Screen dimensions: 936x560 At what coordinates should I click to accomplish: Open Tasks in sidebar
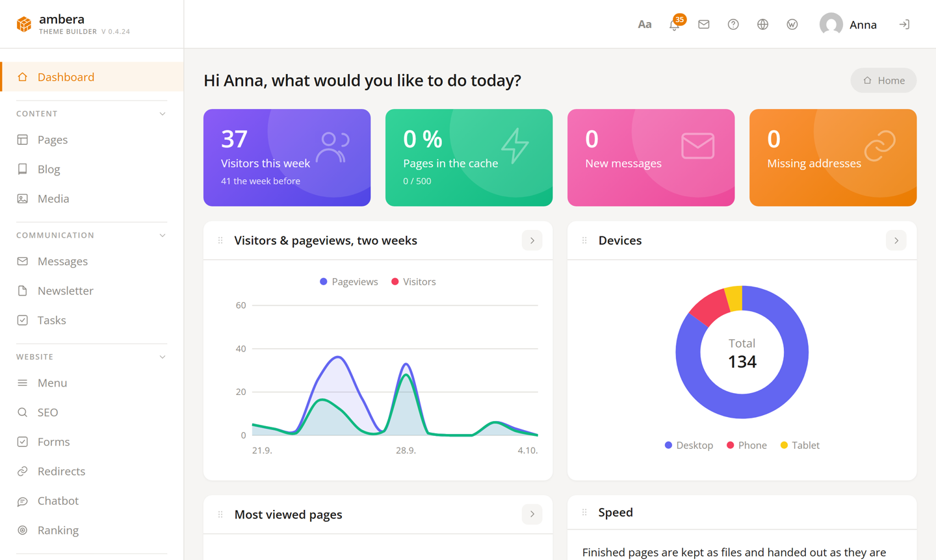[92, 320]
